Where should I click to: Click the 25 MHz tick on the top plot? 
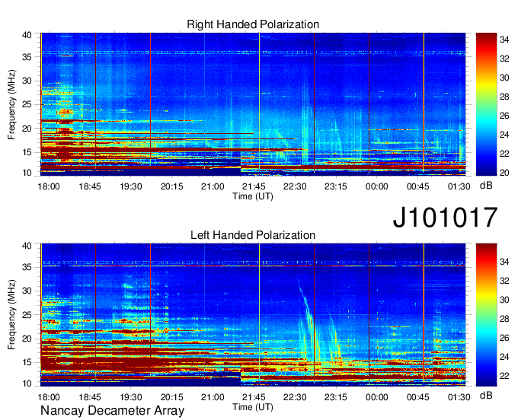tap(27, 105)
